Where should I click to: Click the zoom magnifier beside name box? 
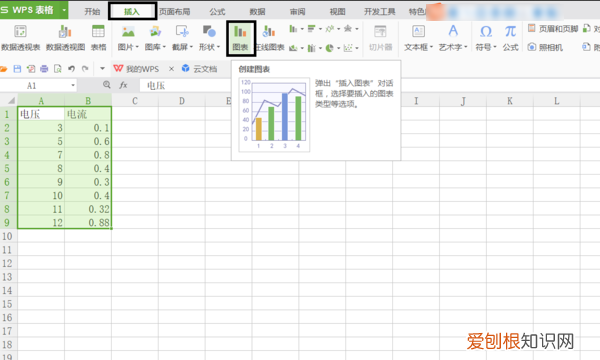[107, 85]
